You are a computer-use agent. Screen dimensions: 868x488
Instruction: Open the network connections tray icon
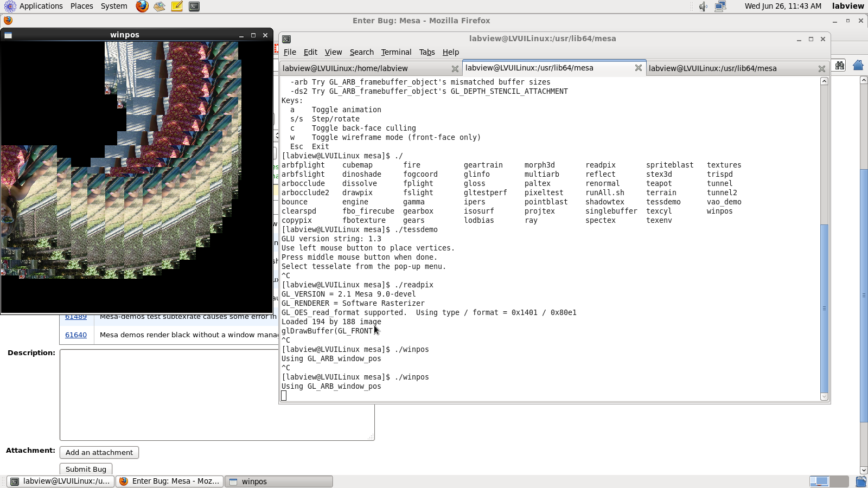(720, 7)
